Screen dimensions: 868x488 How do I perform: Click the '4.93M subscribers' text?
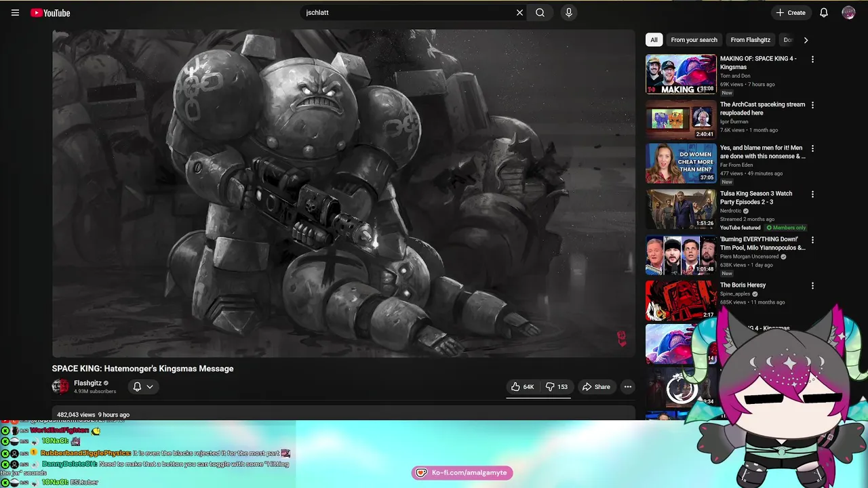pos(95,392)
